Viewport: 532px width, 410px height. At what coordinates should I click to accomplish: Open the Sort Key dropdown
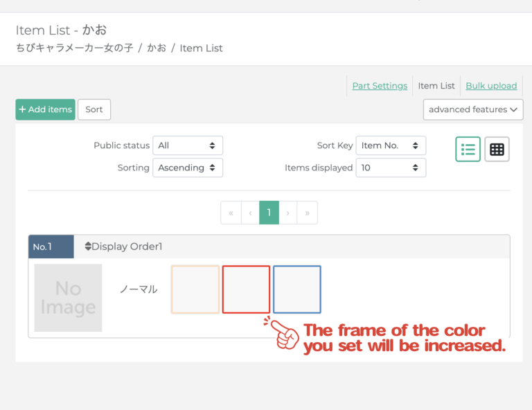pos(391,145)
